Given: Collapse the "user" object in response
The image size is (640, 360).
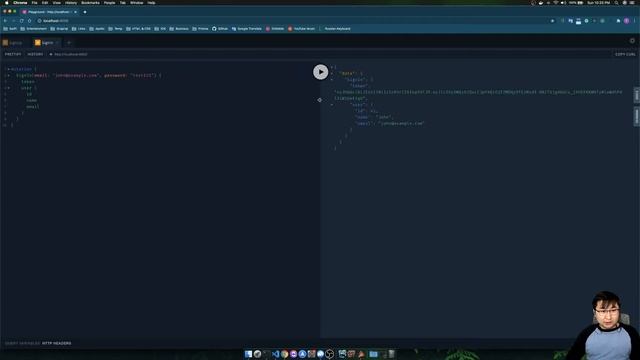Looking at the screenshot, I should (331, 105).
